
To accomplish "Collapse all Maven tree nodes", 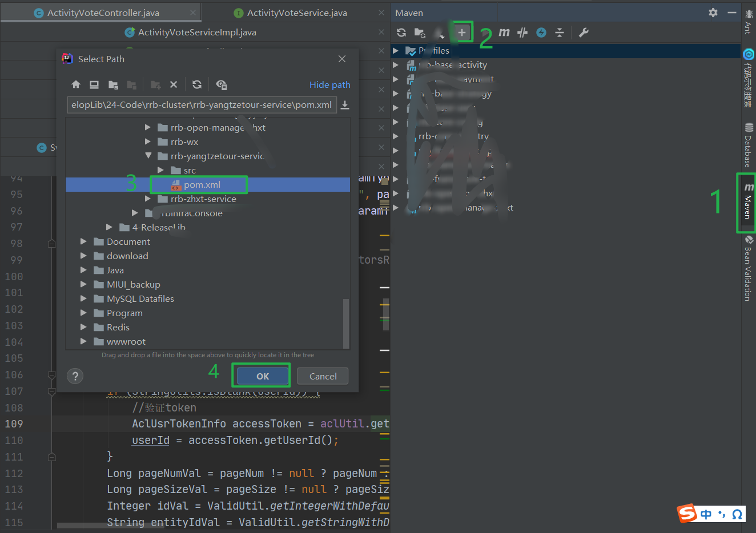I will pyautogui.click(x=560, y=33).
